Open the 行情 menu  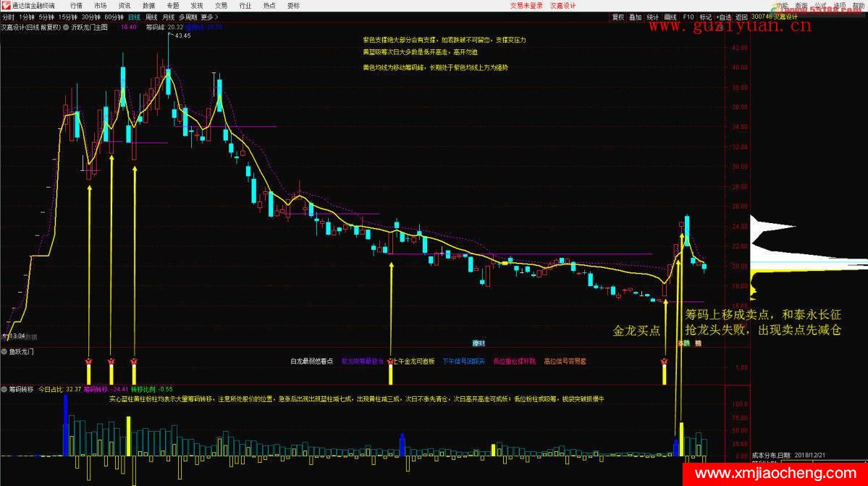click(x=76, y=5)
